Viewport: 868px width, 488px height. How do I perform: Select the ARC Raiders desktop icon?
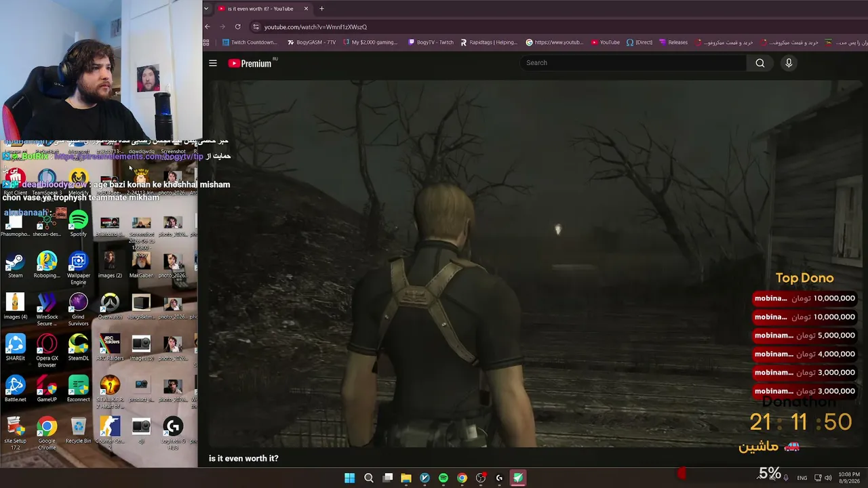pos(110,348)
